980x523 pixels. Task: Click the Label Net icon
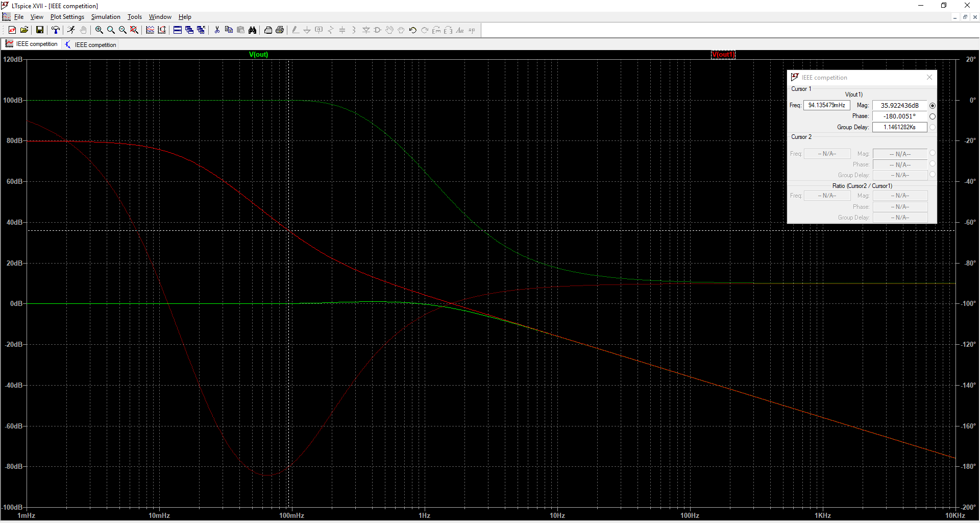tap(319, 30)
